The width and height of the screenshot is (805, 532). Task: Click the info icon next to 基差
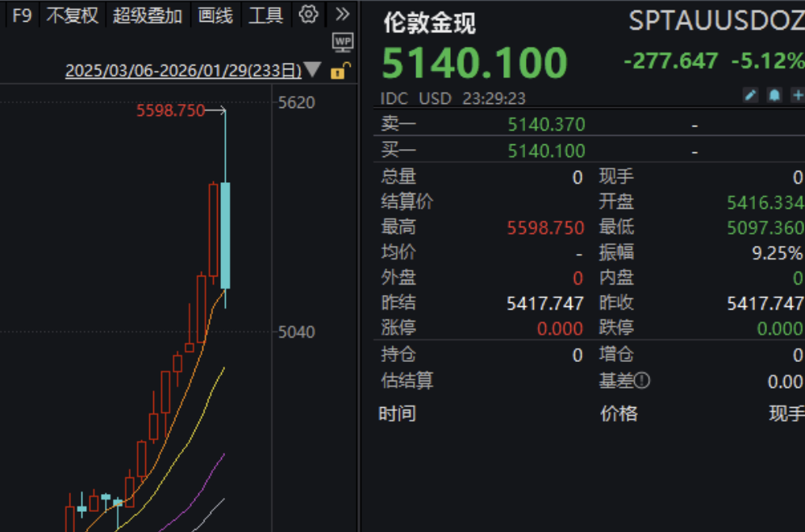(x=643, y=380)
